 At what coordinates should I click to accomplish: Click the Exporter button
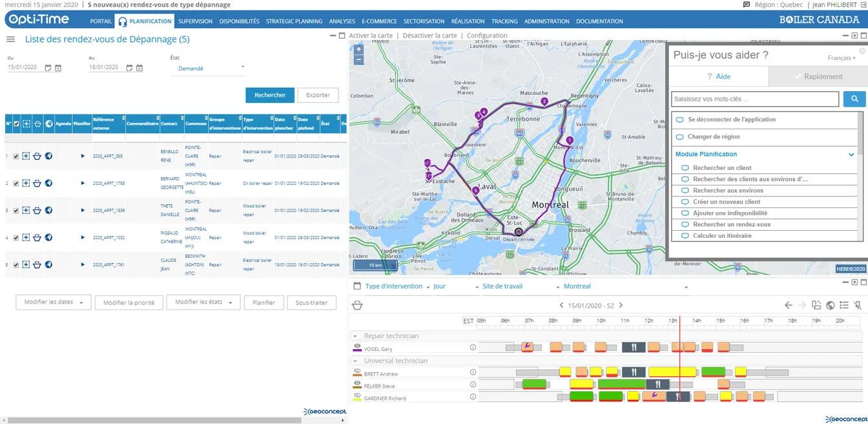[318, 95]
